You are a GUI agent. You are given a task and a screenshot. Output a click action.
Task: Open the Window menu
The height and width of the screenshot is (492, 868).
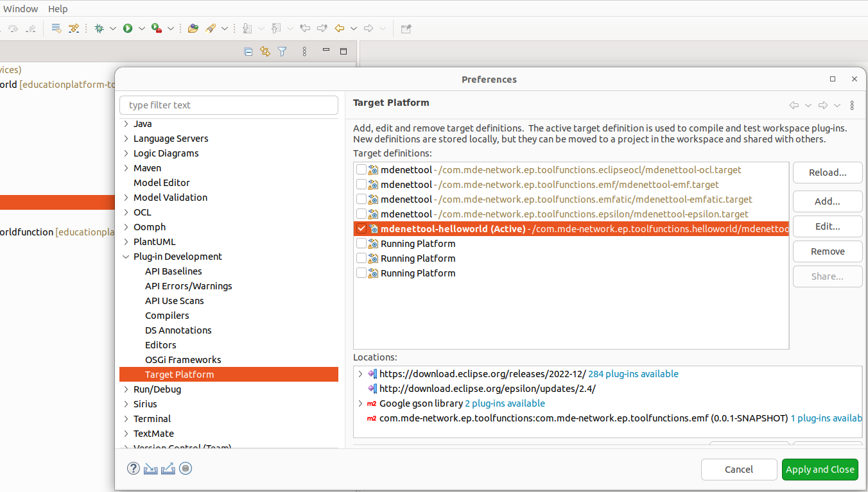pyautogui.click(x=21, y=9)
